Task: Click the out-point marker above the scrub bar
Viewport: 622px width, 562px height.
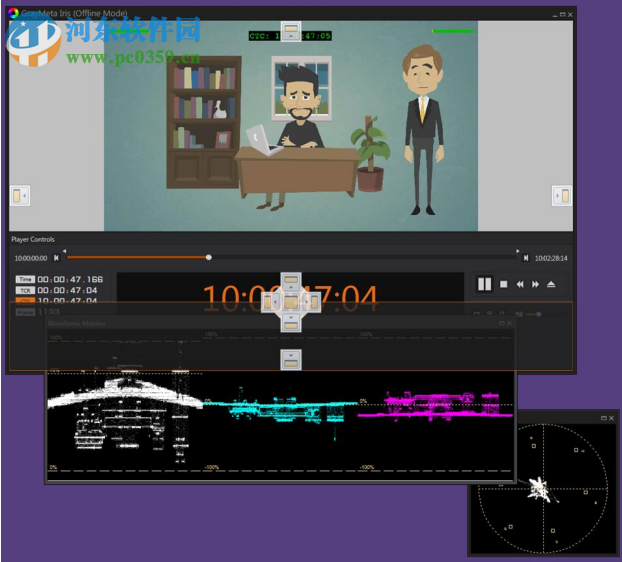Action: pos(518,251)
